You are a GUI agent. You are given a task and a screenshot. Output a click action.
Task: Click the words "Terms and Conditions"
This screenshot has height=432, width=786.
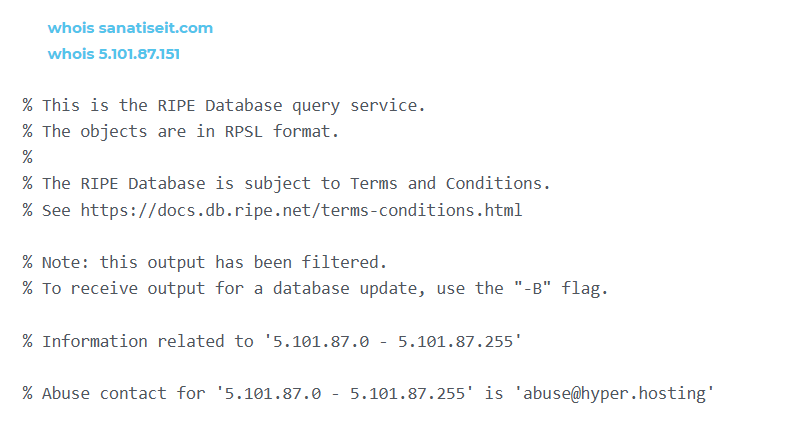450,184
